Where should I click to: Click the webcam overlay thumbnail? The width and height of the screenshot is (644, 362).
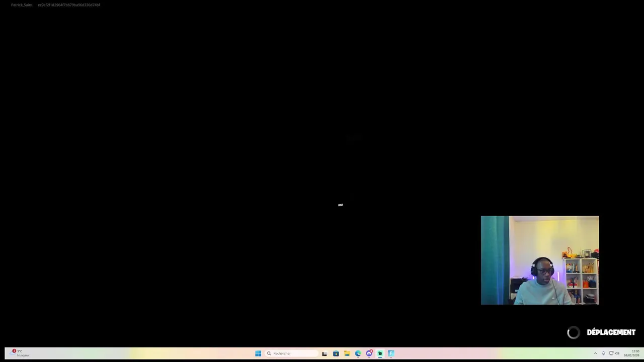540,260
